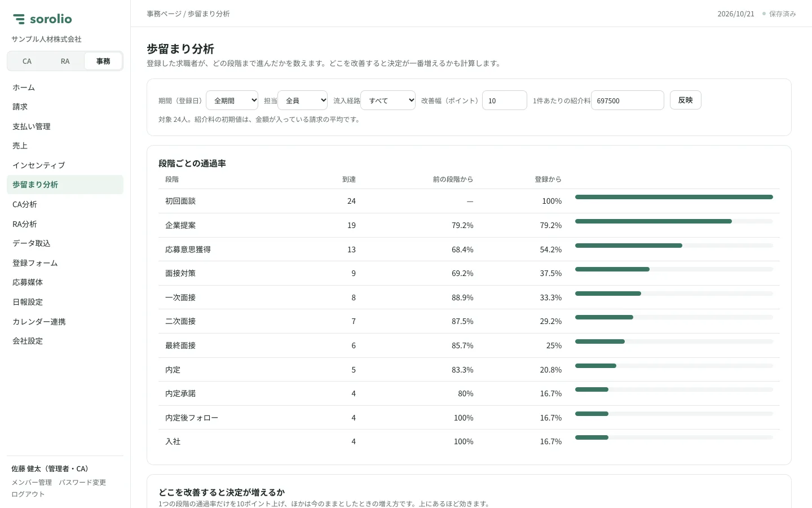Click the 企業提案 progress bar
812x508 pixels.
click(x=674, y=221)
